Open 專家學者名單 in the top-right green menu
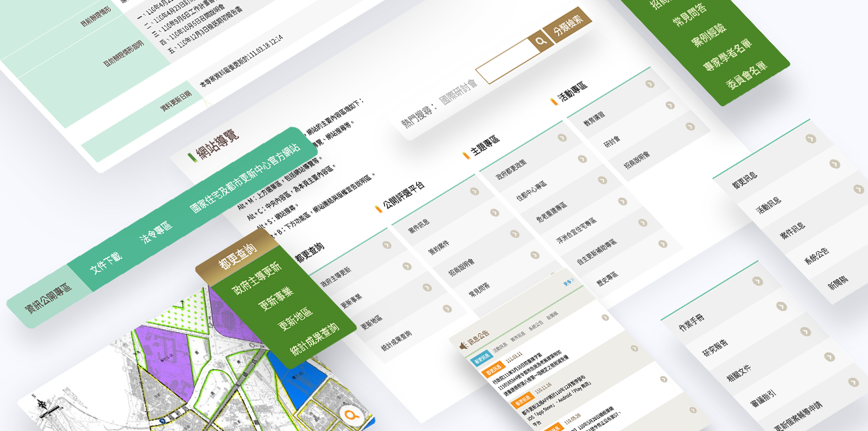 pos(727,55)
